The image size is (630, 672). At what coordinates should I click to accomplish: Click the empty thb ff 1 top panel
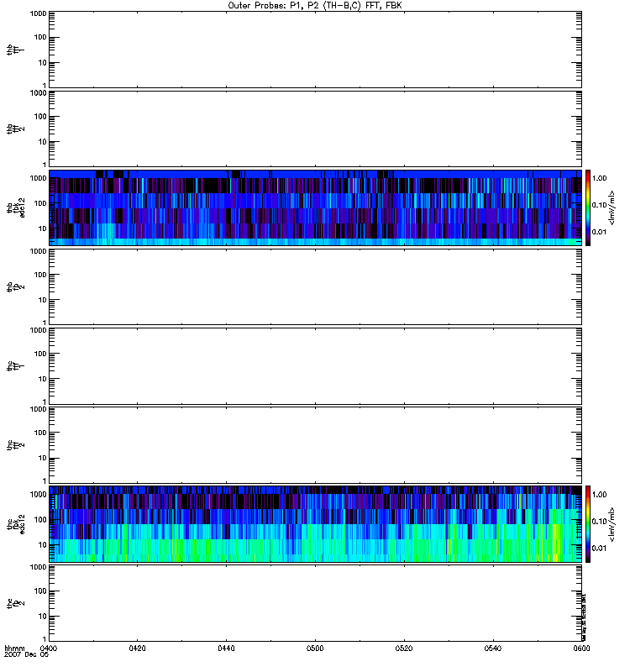316,50
